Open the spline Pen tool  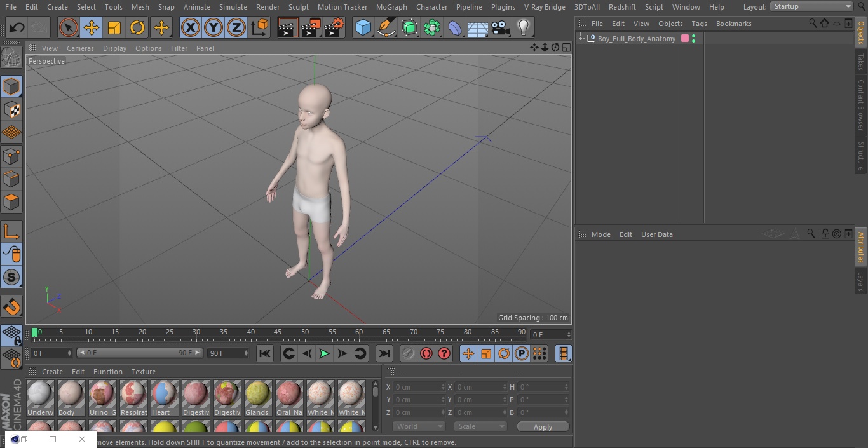coord(386,28)
